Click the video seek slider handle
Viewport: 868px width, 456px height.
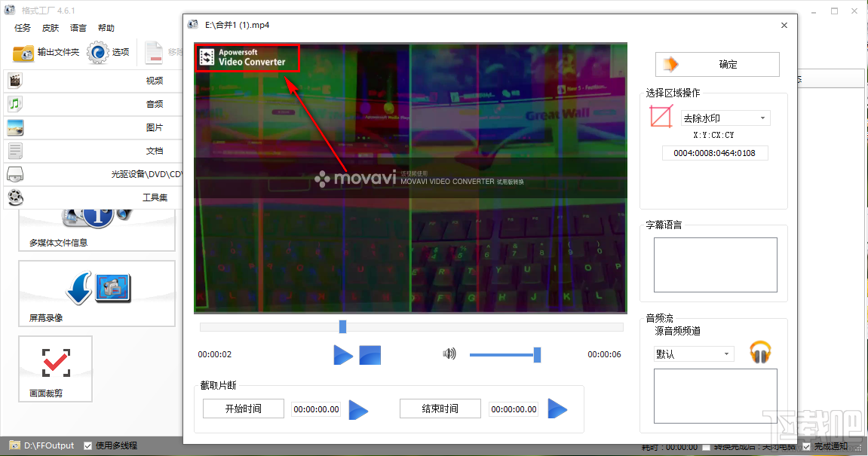coord(342,326)
